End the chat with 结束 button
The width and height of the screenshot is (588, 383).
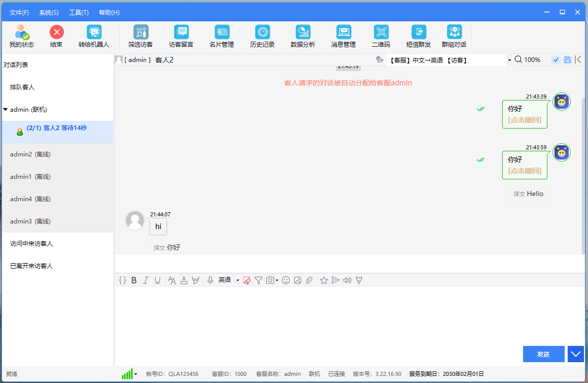(x=57, y=37)
